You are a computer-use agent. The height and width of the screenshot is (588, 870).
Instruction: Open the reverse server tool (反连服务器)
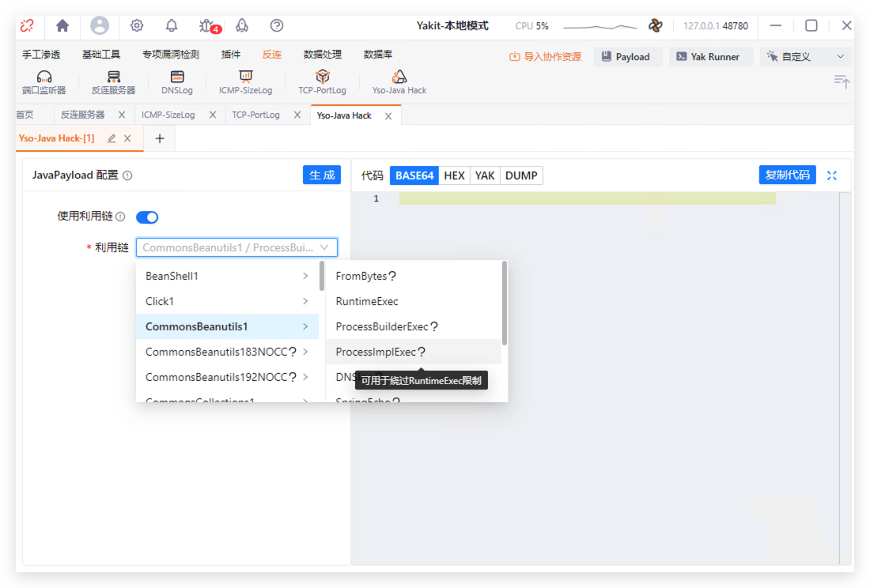(113, 82)
